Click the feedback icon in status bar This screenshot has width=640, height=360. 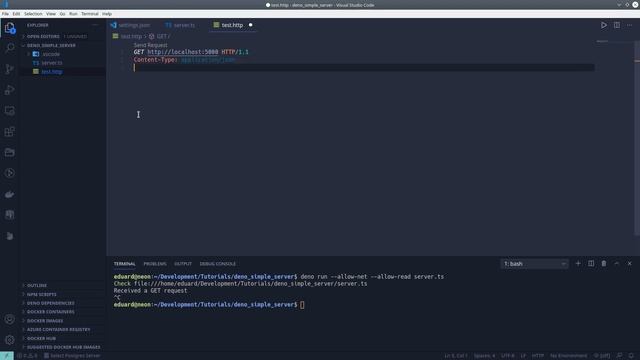click(620, 356)
